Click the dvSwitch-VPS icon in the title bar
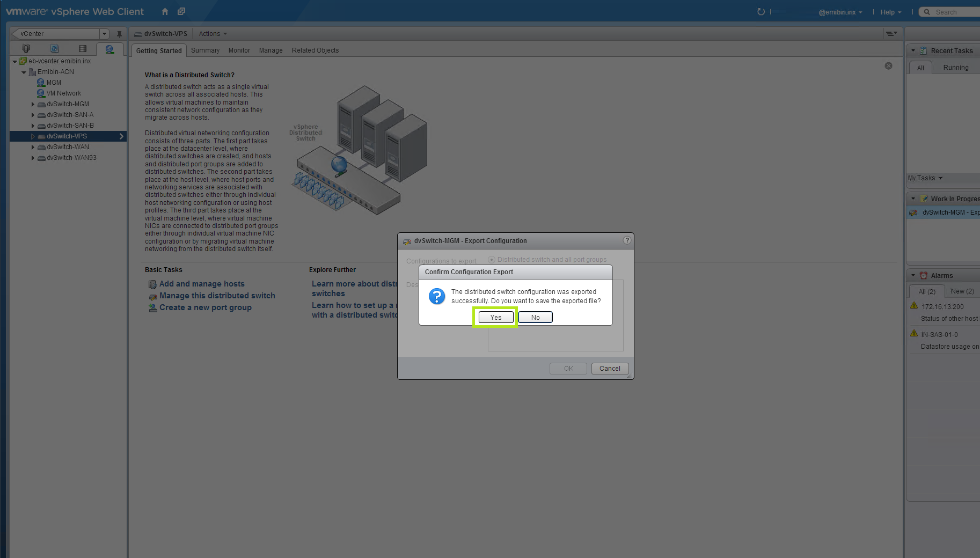Viewport: 980px width, 558px height. pos(138,34)
